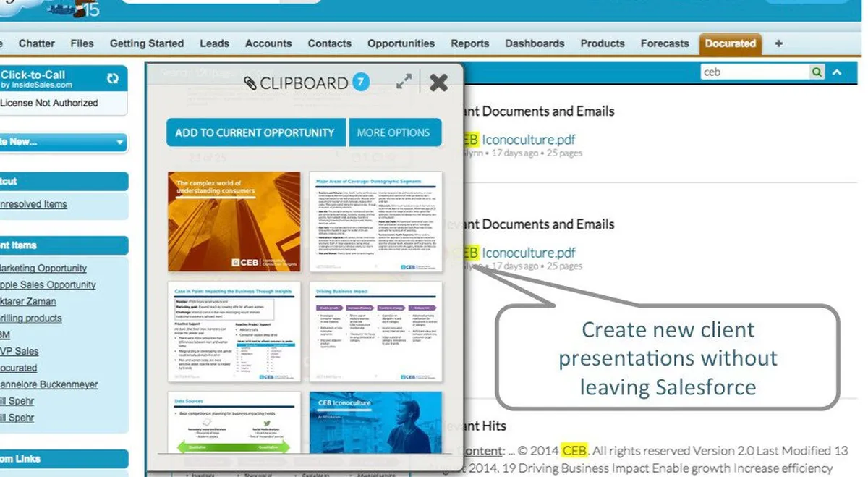Click the Click-to-Call refresh icon
The height and width of the screenshot is (477, 868).
(x=113, y=78)
